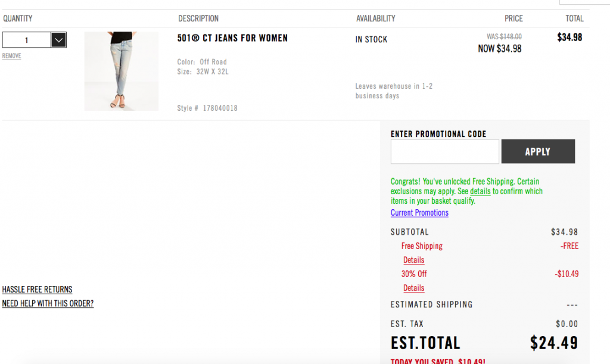Screen dimensions: 610x364
Task: Click the APPLY promo code button
Action: [538, 151]
